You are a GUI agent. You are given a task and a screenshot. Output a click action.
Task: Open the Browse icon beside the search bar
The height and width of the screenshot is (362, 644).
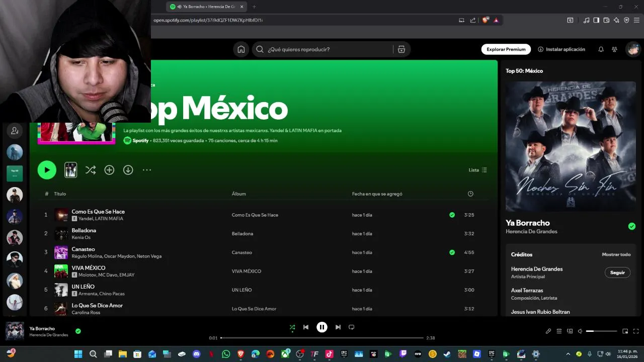[x=401, y=49]
